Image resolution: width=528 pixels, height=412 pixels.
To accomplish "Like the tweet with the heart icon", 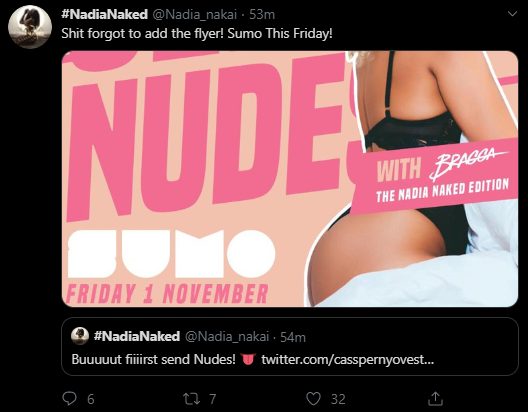I will point(313,399).
